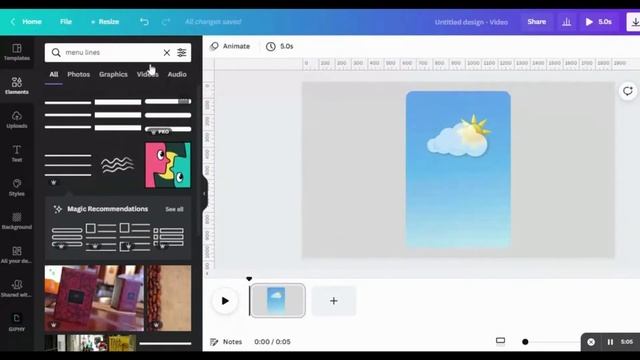Undo the last change
The height and width of the screenshot is (360, 640).
coord(144,22)
